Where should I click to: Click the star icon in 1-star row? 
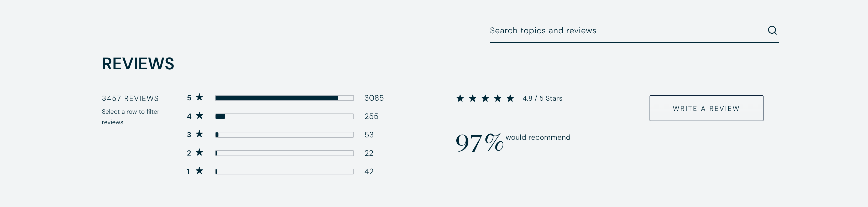(x=200, y=171)
